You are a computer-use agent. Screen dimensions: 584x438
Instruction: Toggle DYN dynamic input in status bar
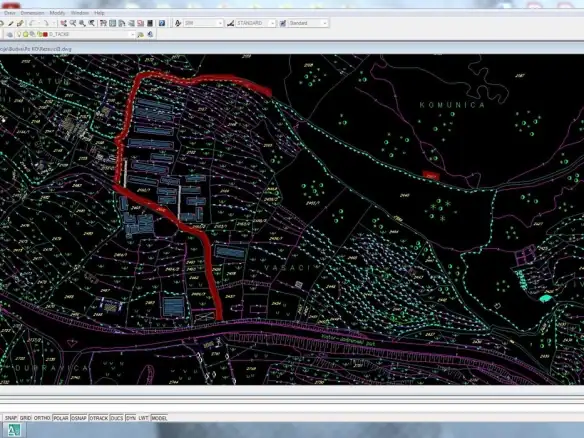coord(131,418)
